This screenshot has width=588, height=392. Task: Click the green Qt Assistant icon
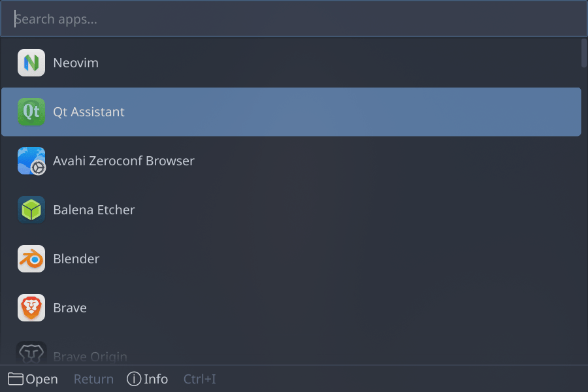[x=31, y=112]
